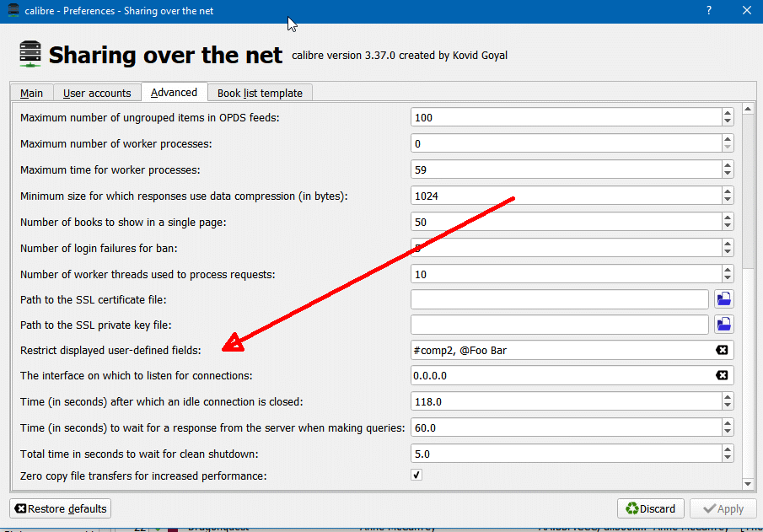Open the Book list template tab
Image resolution: width=763 pixels, height=532 pixels.
260,93
